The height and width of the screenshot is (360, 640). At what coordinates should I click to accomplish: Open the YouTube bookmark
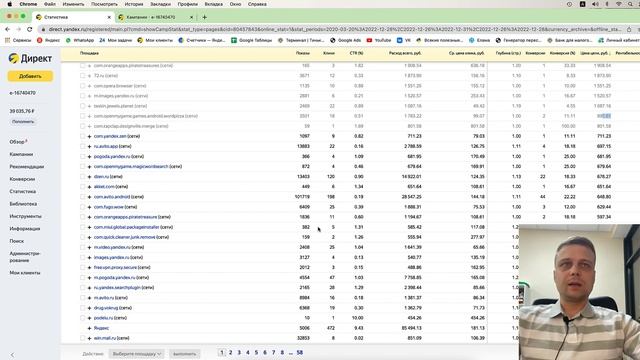click(x=379, y=40)
